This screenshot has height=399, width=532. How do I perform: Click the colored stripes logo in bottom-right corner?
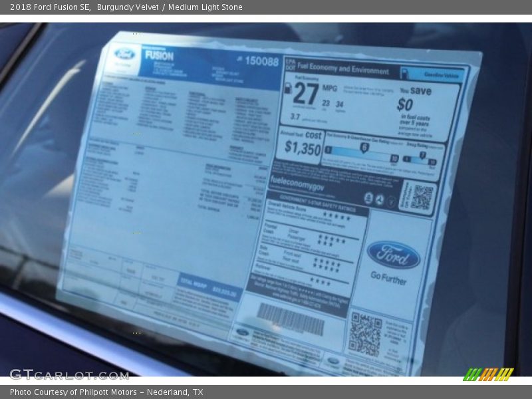pos(488,374)
